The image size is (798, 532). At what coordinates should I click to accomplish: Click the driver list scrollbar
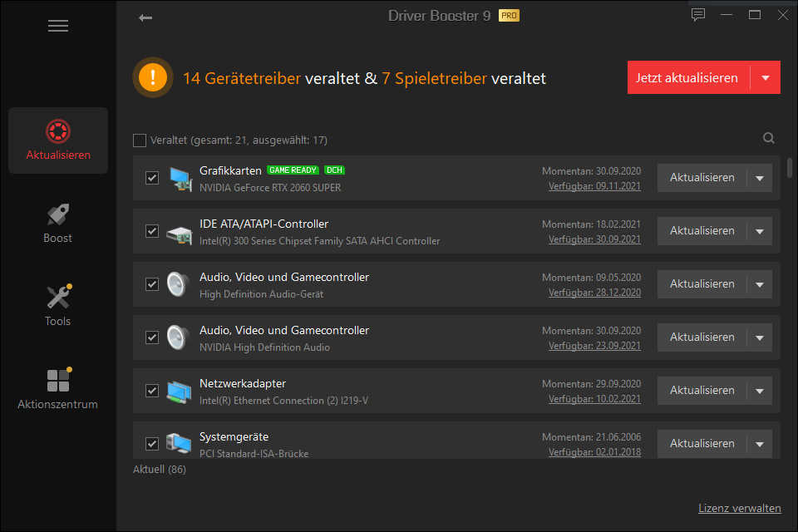pyautogui.click(x=790, y=168)
